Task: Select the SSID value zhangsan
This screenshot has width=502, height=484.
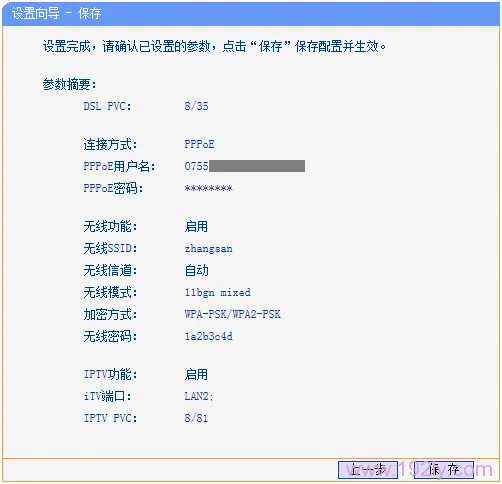Action: [x=209, y=249]
